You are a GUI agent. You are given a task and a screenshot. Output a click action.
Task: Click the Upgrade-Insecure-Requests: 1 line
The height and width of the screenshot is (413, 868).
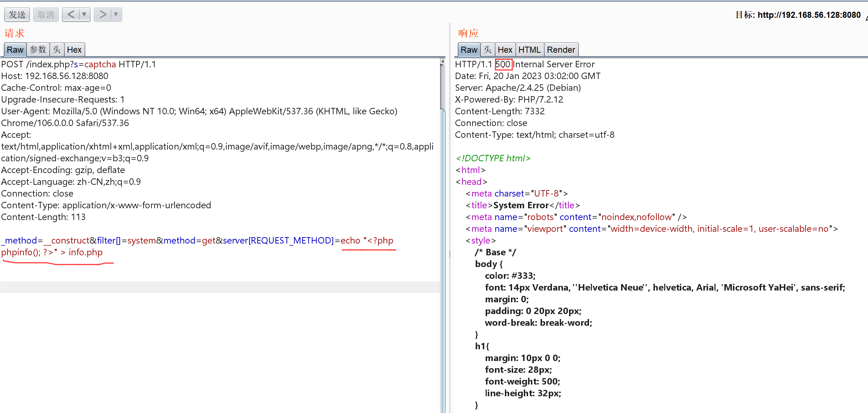(x=63, y=100)
